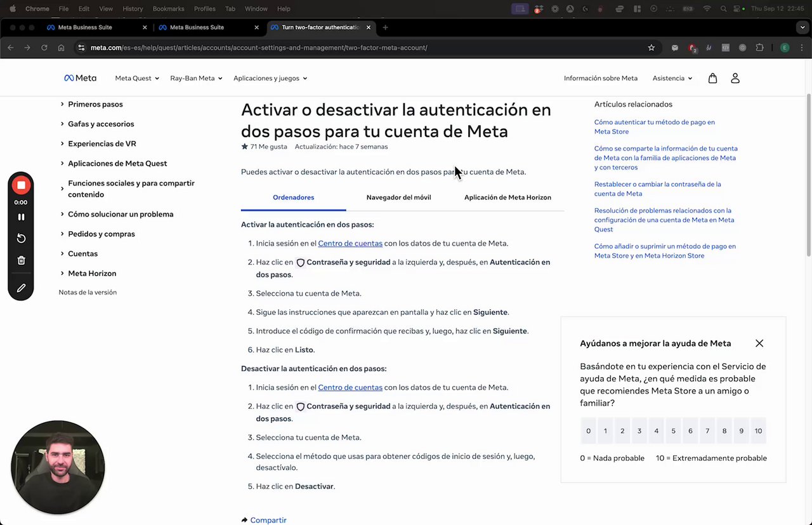The width and height of the screenshot is (812, 525).
Task: Close the first Meta Business Suite tab
Action: click(145, 27)
